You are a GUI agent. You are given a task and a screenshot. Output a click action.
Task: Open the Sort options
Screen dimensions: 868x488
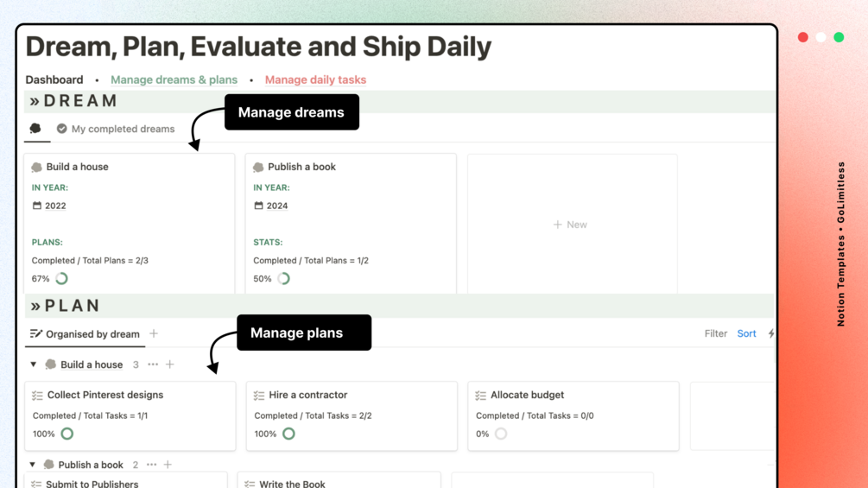(746, 333)
